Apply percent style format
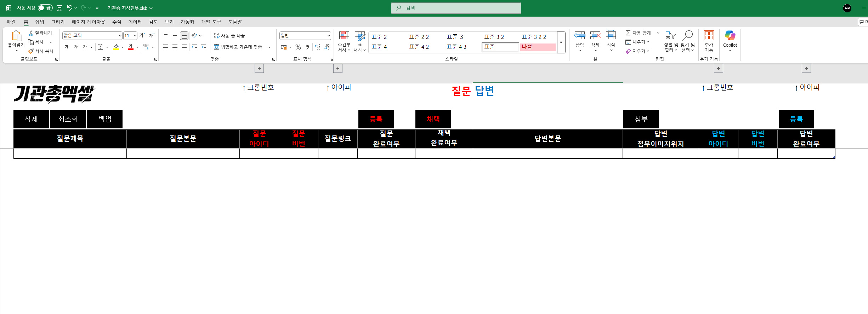Viewport: 868px width, 314px height. (298, 47)
